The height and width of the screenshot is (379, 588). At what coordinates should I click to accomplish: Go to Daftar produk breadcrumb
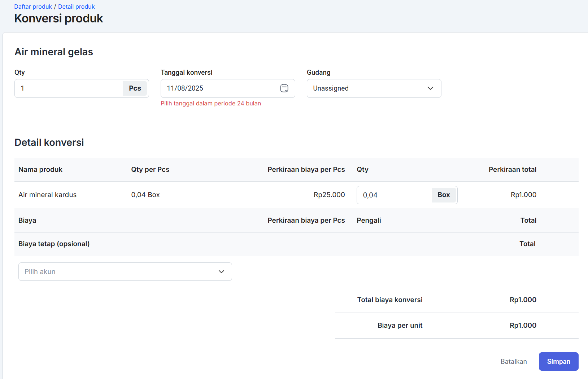(x=33, y=6)
